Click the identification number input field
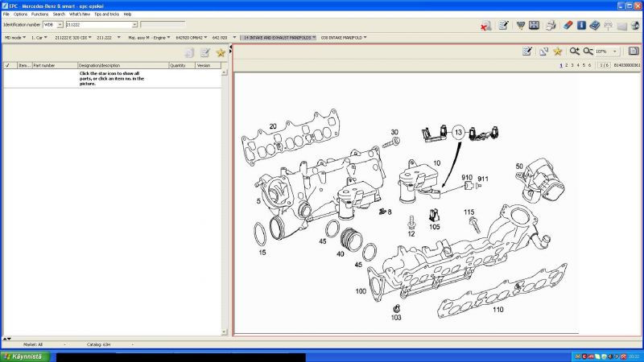 (x=98, y=25)
